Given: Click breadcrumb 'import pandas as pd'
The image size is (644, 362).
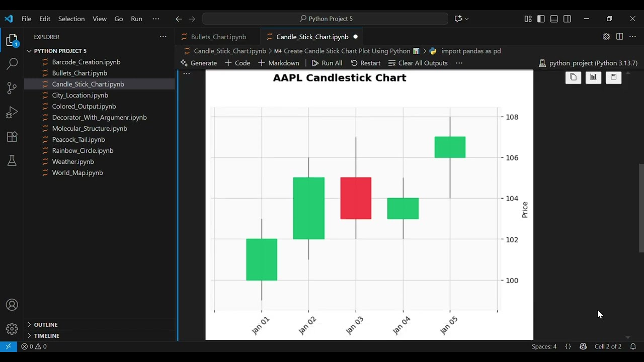Looking at the screenshot, I should pyautogui.click(x=470, y=51).
